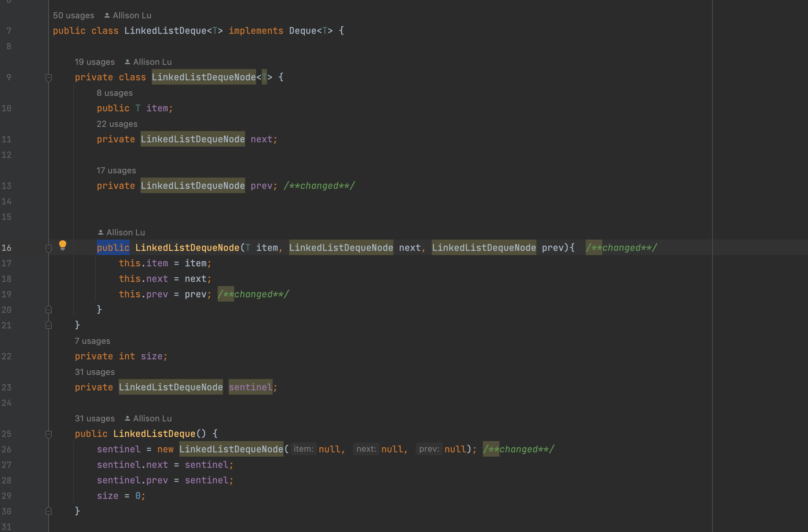Click fold end marker at line 30
This screenshot has width=808, height=532.
coord(49,511)
